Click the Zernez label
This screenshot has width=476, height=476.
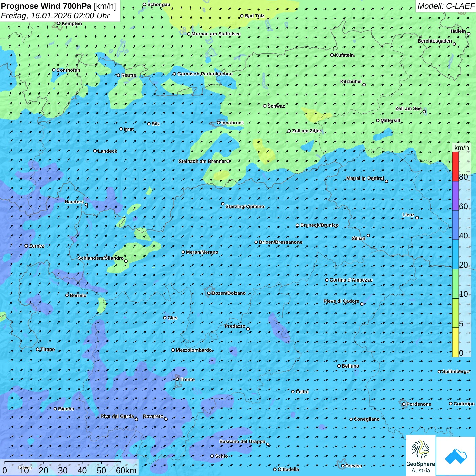[36, 246]
